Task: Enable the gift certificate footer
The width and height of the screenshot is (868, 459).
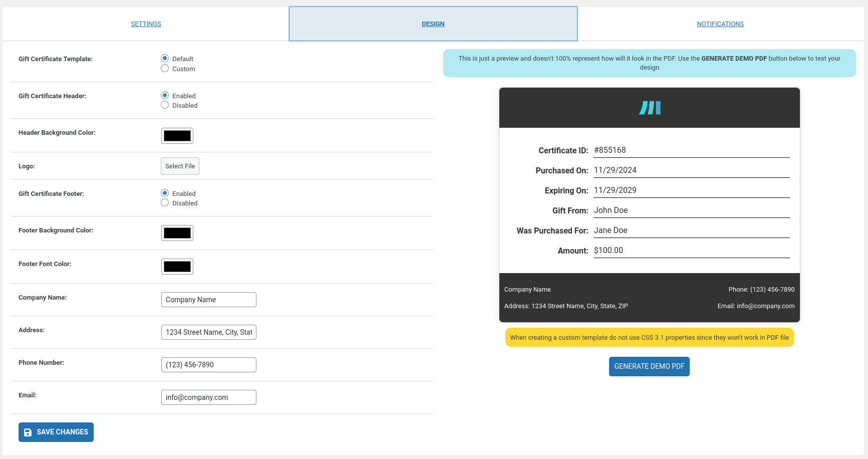Action: [x=165, y=193]
